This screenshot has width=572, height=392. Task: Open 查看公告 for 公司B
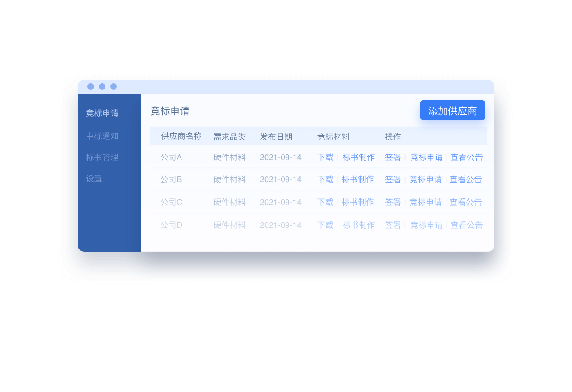click(x=465, y=179)
